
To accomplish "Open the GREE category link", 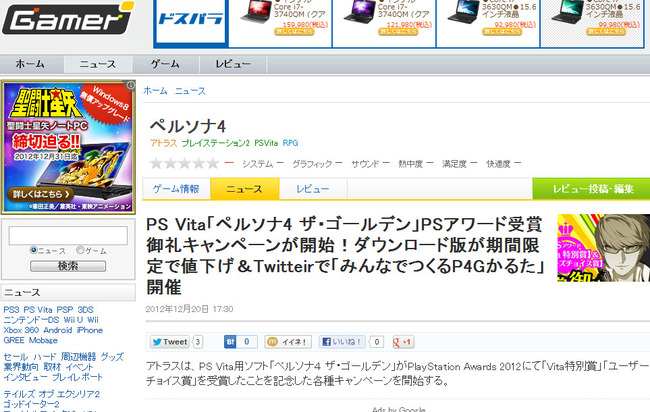I will coord(14,340).
